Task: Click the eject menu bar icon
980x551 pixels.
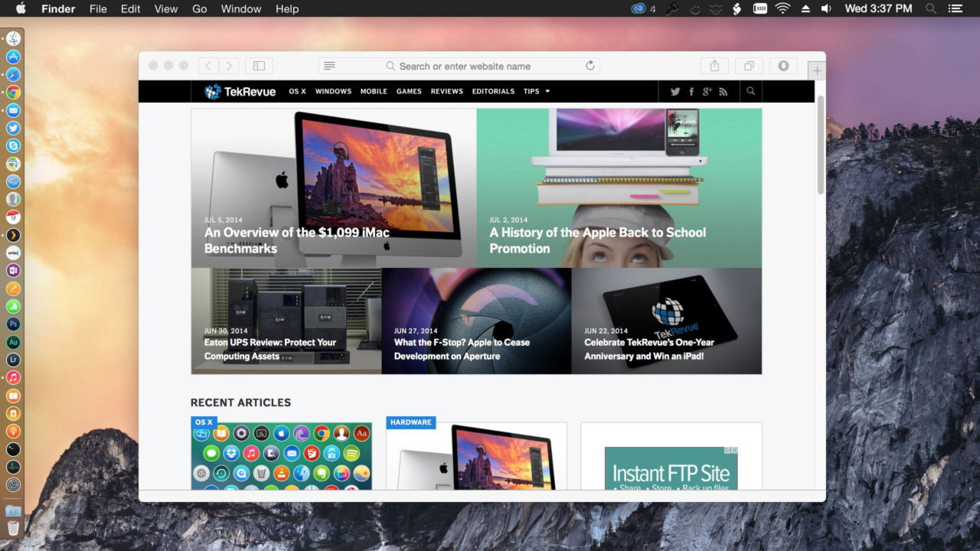Action: tap(805, 8)
